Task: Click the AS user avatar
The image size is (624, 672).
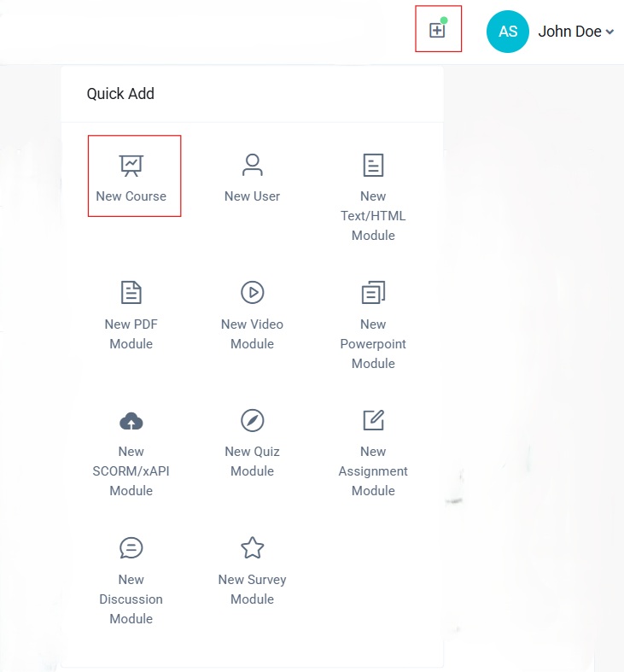Action: coord(507,32)
